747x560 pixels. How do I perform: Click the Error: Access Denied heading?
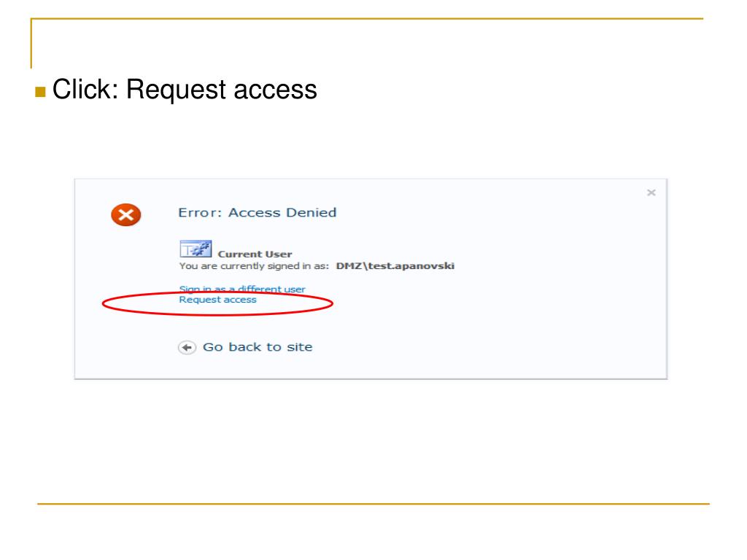pos(258,212)
